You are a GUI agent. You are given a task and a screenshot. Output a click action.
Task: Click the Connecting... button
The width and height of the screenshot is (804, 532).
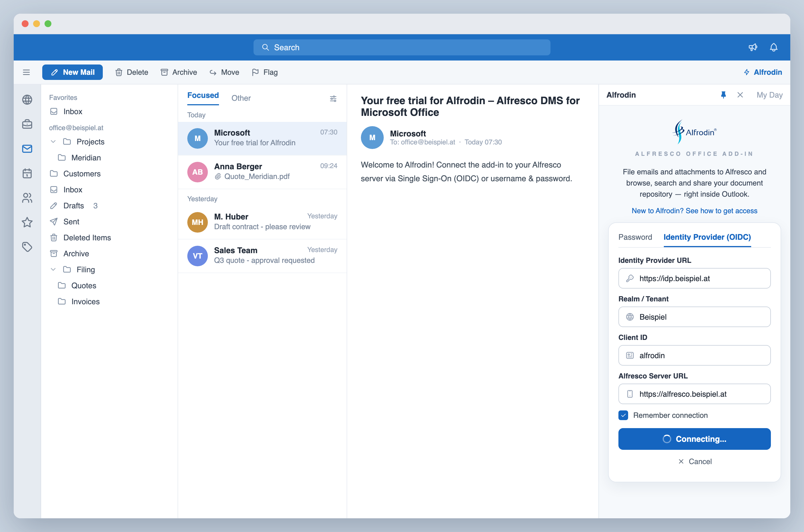[694, 439]
